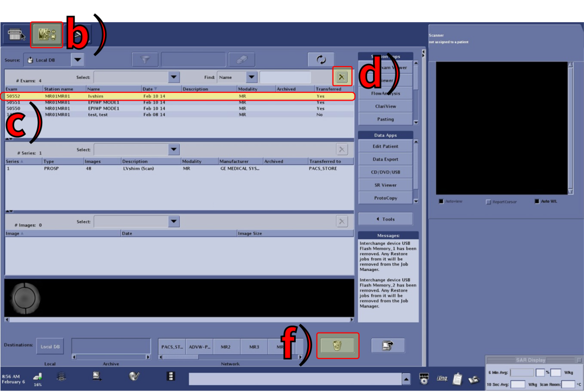
Task: Open the Pasting application
Action: tap(386, 119)
